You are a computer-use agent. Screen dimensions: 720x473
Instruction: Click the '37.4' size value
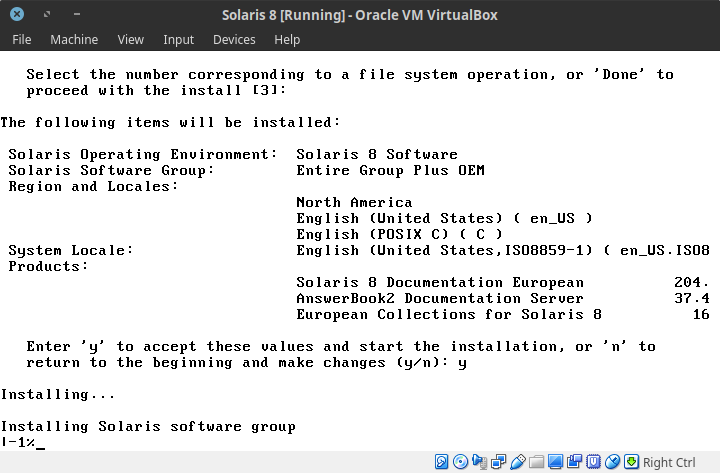[x=692, y=298]
